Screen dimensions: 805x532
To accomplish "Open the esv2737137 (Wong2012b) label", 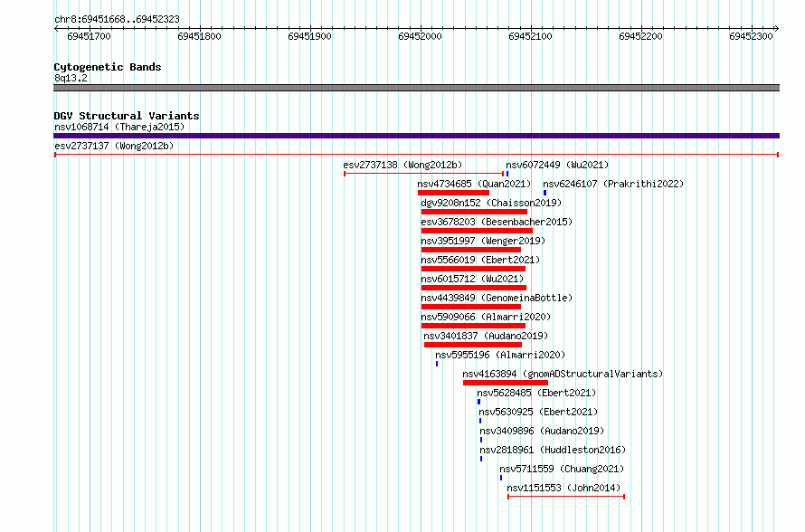I will click(114, 146).
